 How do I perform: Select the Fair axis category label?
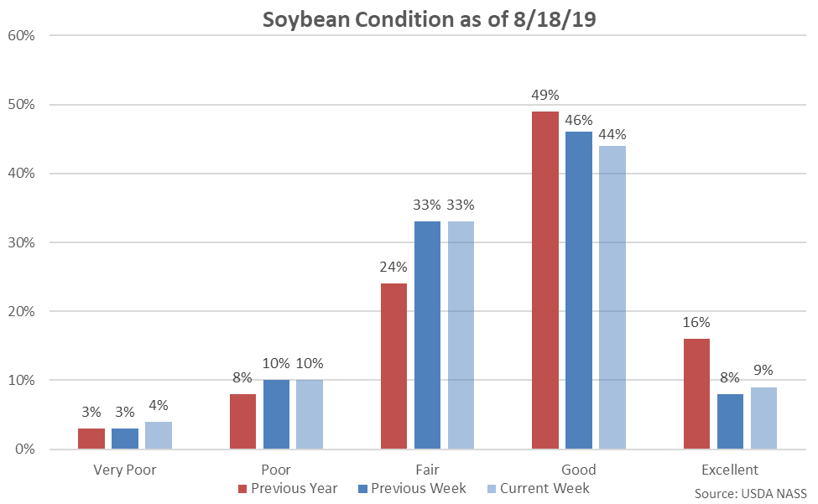(x=427, y=470)
